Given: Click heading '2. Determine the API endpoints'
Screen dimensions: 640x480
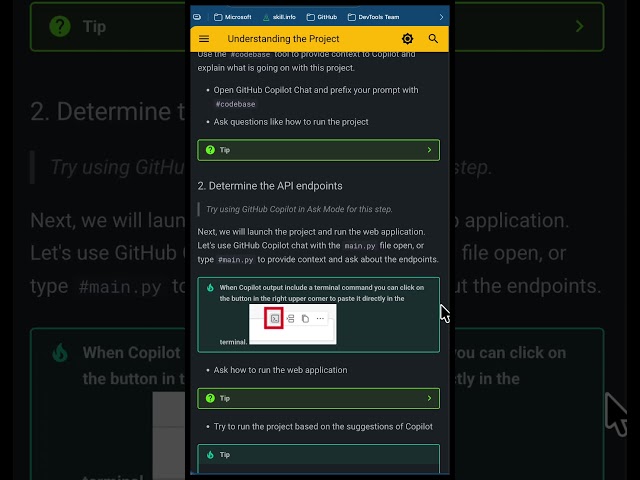Looking at the screenshot, I should click(270, 186).
